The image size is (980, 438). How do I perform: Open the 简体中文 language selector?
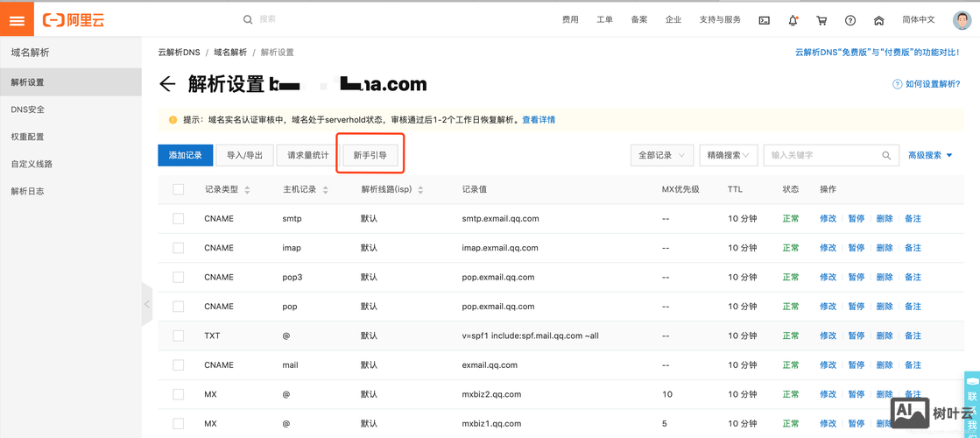[918, 20]
